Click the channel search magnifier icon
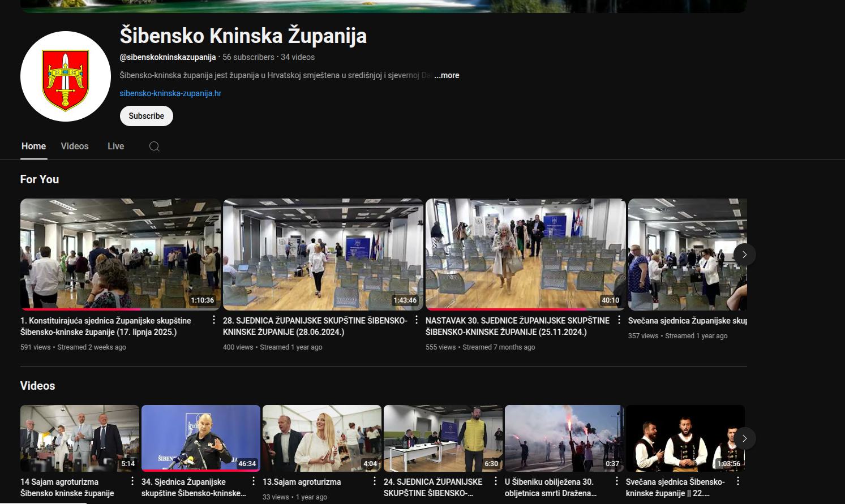The image size is (845, 504). point(154,147)
